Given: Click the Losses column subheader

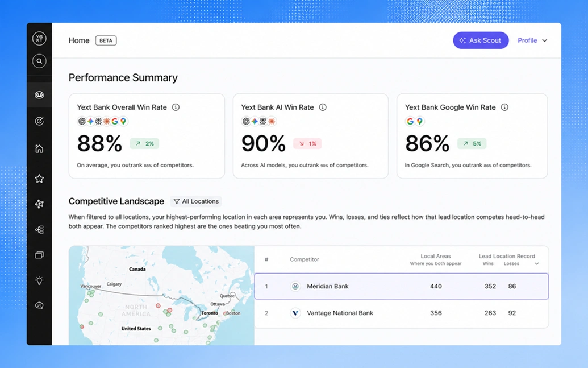Looking at the screenshot, I should tap(511, 263).
